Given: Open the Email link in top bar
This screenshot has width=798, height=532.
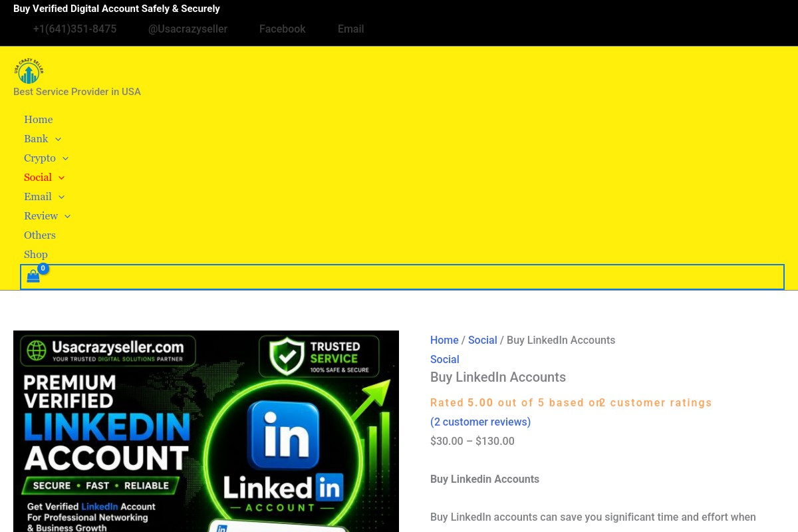Looking at the screenshot, I should pyautogui.click(x=350, y=29).
